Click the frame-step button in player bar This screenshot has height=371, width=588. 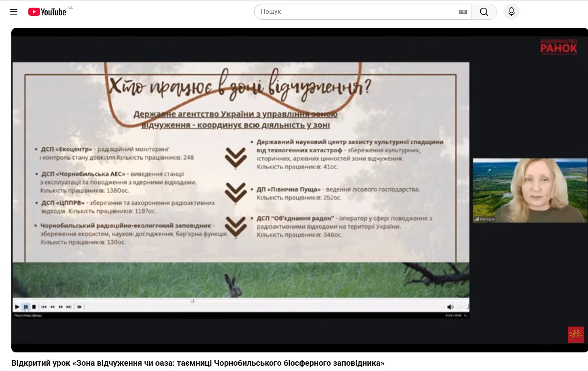click(79, 307)
